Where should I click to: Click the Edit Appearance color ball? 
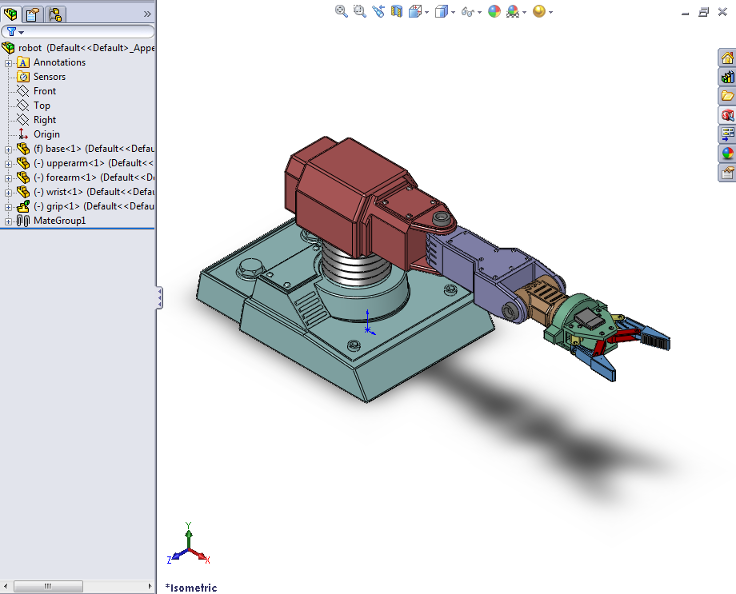(493, 12)
